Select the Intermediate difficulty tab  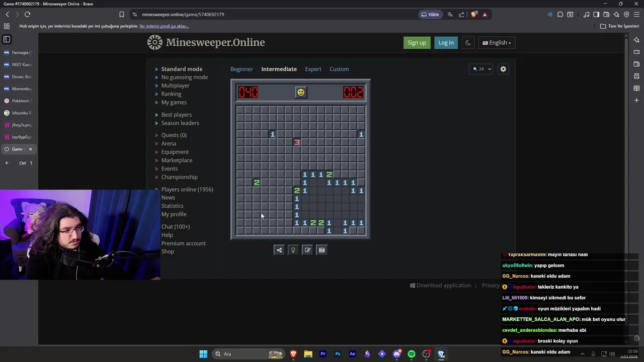pos(279,69)
